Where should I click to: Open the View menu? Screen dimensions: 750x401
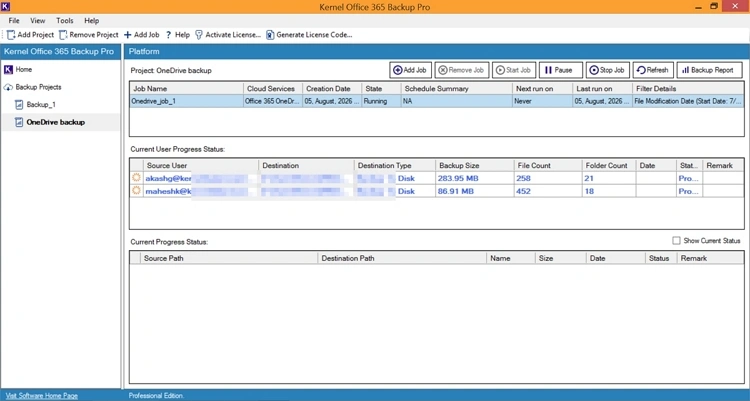click(38, 21)
